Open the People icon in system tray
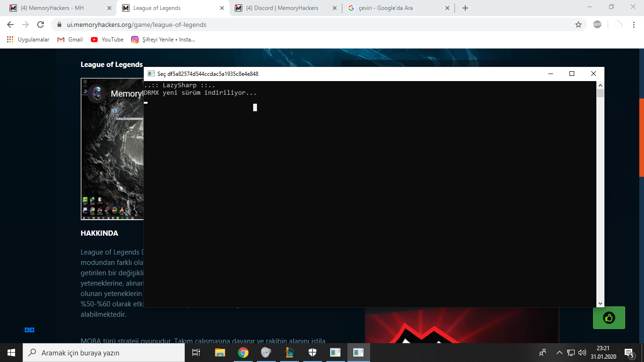Image resolution: width=644 pixels, height=362 pixels. (x=543, y=353)
